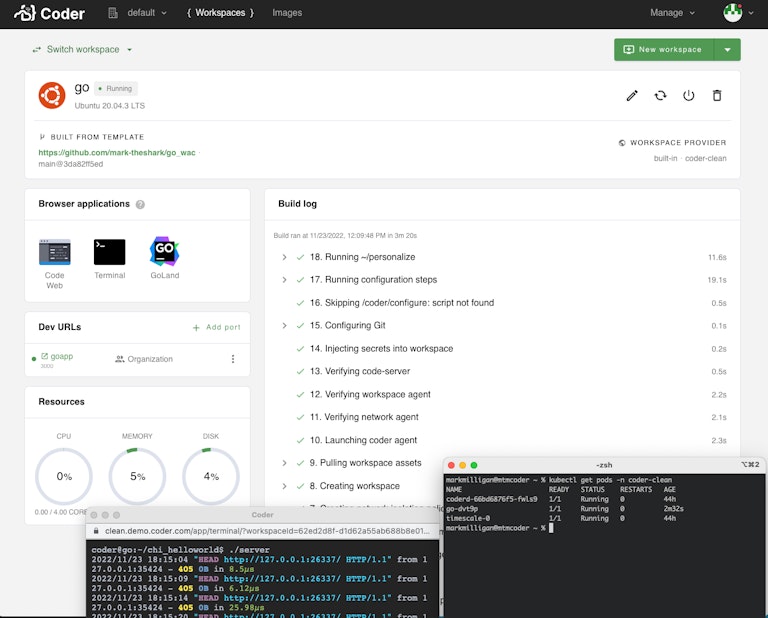
Task: Click the trash delete workspace icon
Action: coord(716,96)
